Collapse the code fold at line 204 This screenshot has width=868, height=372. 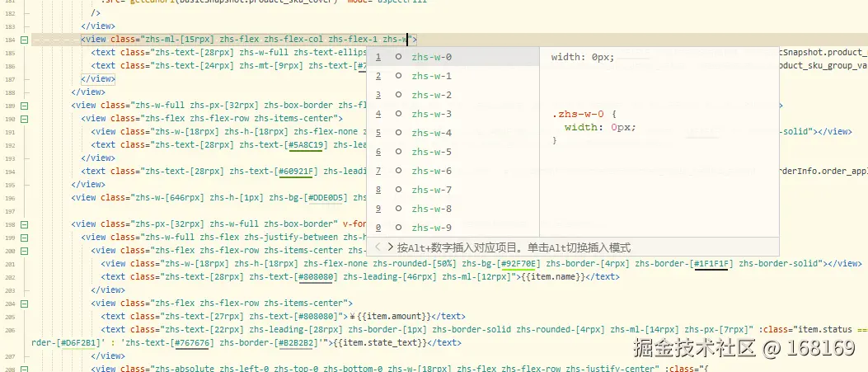point(24,304)
